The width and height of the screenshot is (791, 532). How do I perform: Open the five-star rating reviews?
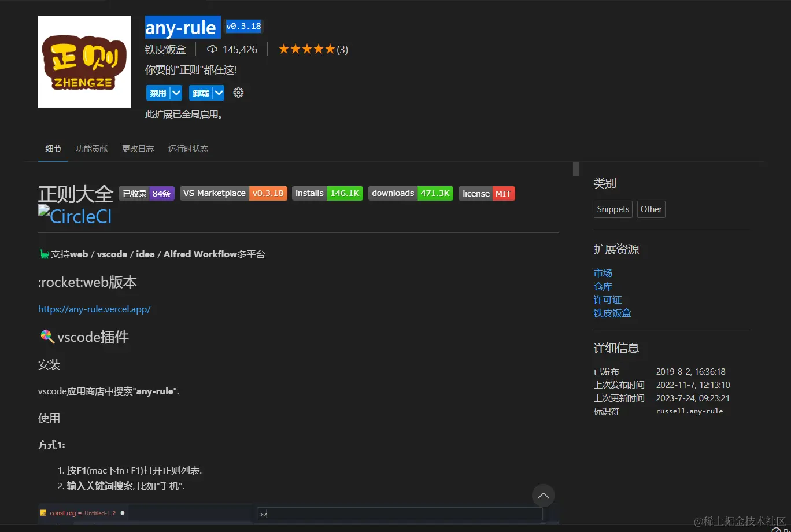pos(313,49)
